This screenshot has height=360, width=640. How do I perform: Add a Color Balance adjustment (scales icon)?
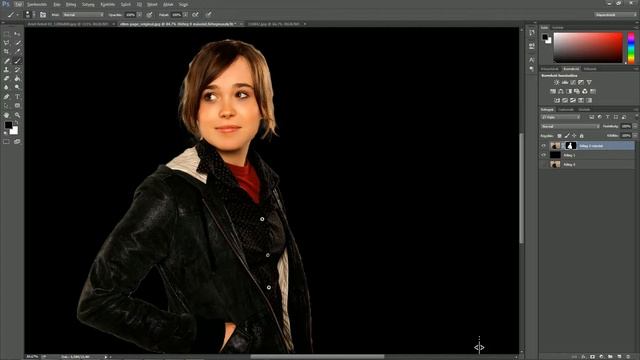click(561, 91)
